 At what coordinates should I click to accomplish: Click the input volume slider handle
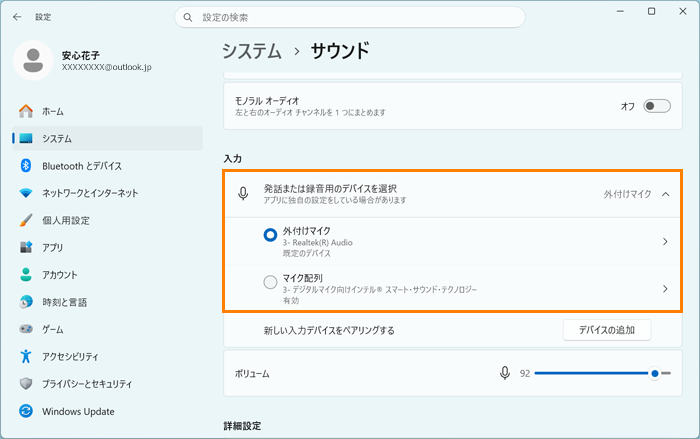tap(654, 373)
